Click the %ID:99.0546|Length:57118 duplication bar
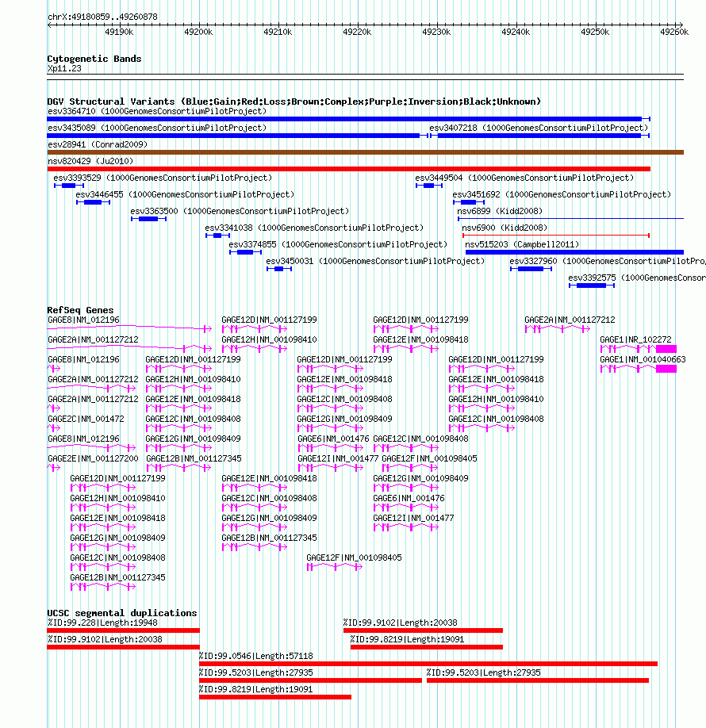The width and height of the screenshot is (706, 728). click(428, 664)
